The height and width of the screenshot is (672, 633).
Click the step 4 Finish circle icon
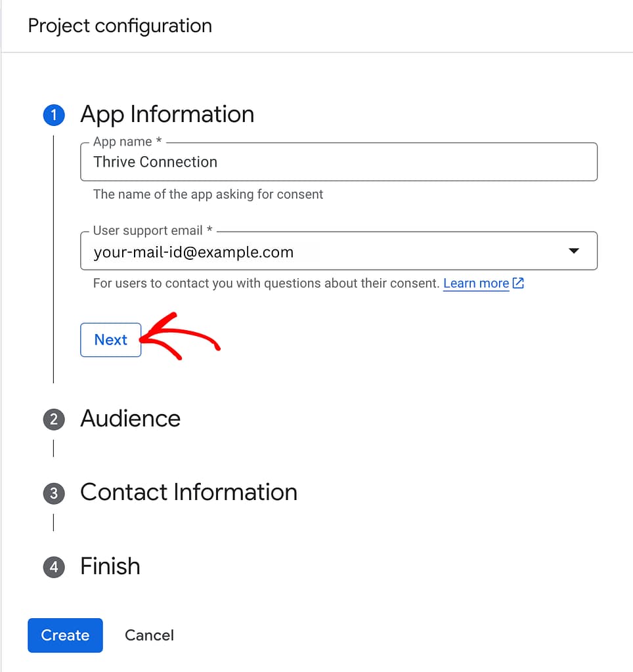point(53,566)
